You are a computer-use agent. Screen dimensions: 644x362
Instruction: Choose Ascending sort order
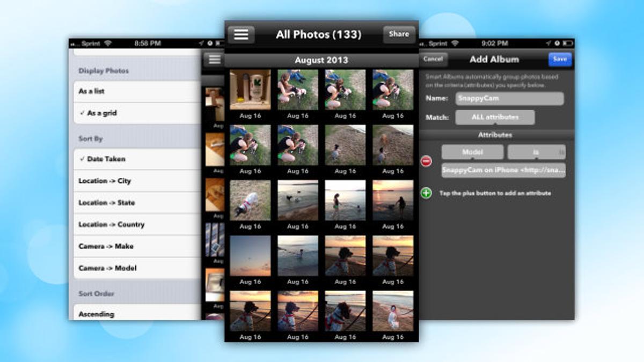137,313
